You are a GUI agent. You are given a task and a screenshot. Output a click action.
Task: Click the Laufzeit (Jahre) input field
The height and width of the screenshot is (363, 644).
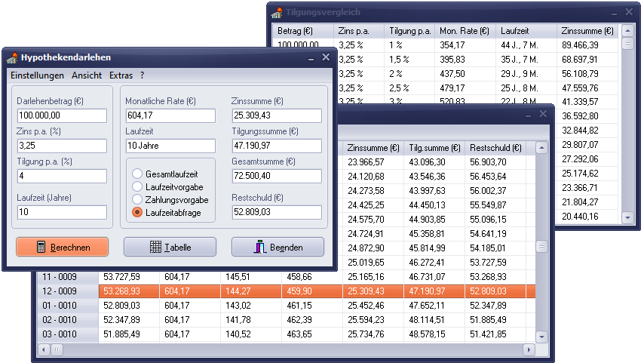click(62, 212)
